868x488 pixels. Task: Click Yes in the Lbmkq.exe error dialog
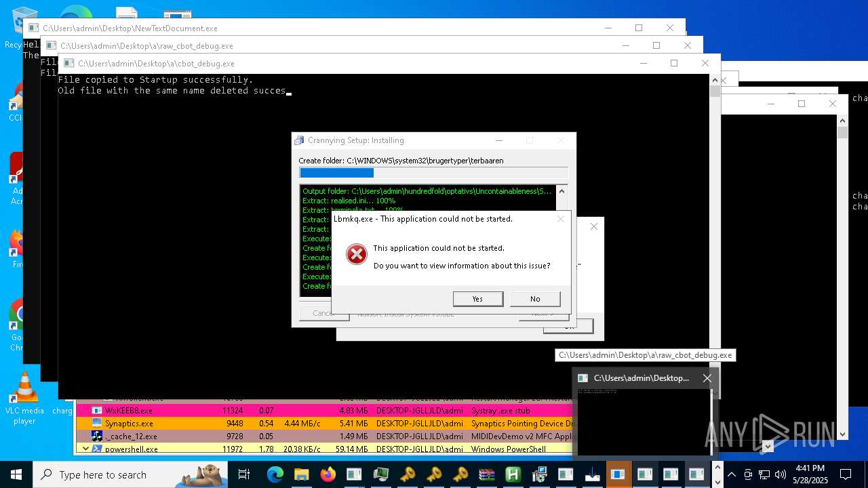477,299
